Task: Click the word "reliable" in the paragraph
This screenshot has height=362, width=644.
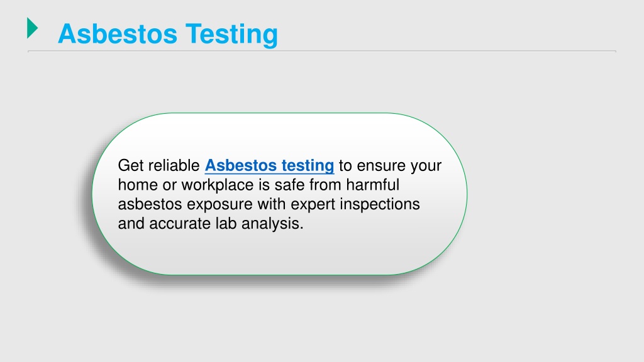Action: tap(174, 165)
